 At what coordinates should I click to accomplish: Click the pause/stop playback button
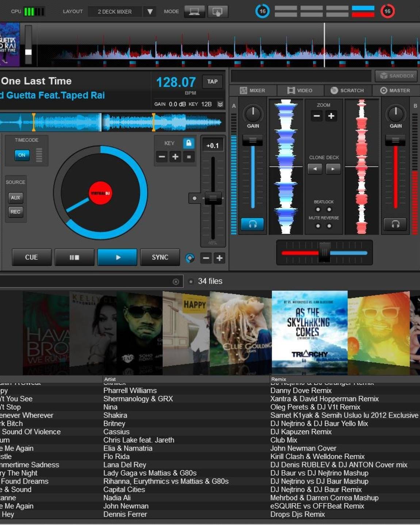tap(75, 257)
